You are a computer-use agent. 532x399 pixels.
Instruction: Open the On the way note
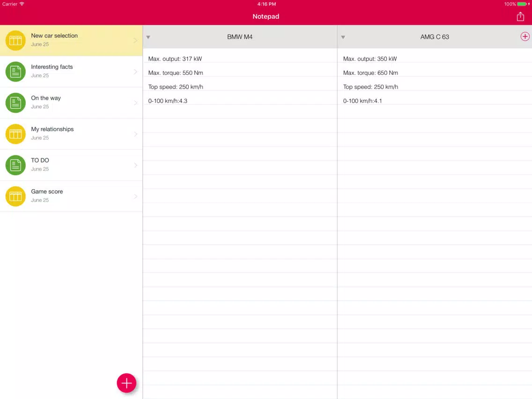click(x=71, y=103)
